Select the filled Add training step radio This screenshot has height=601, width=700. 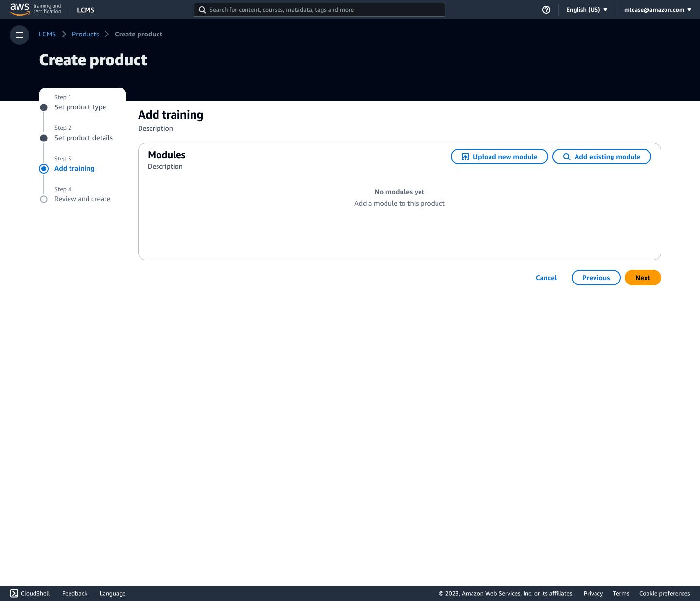pos(44,169)
